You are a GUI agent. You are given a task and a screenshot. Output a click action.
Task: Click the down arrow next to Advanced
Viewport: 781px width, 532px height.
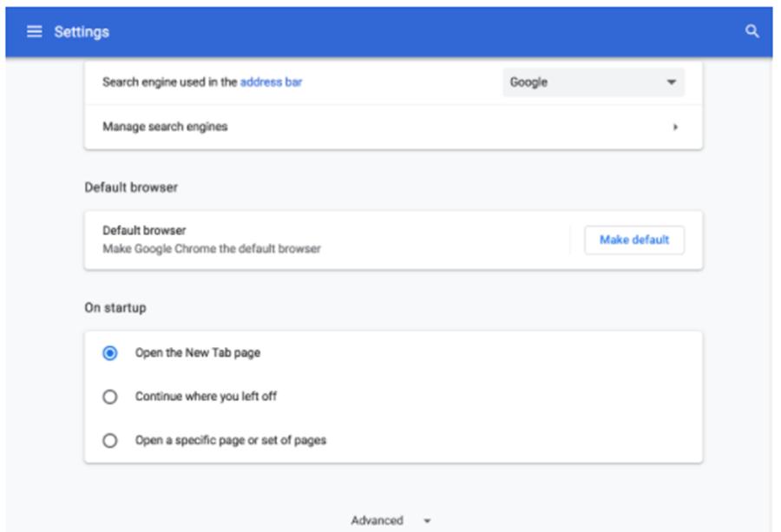(x=427, y=521)
